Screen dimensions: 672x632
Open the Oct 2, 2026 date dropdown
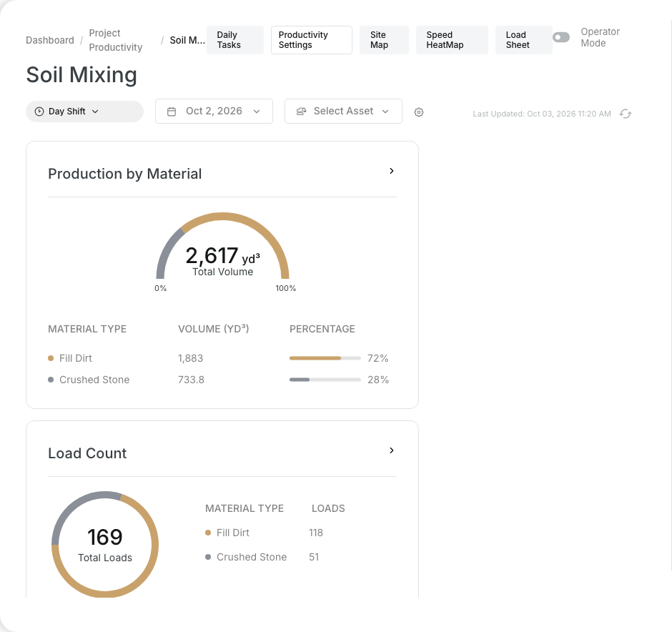[x=214, y=112]
